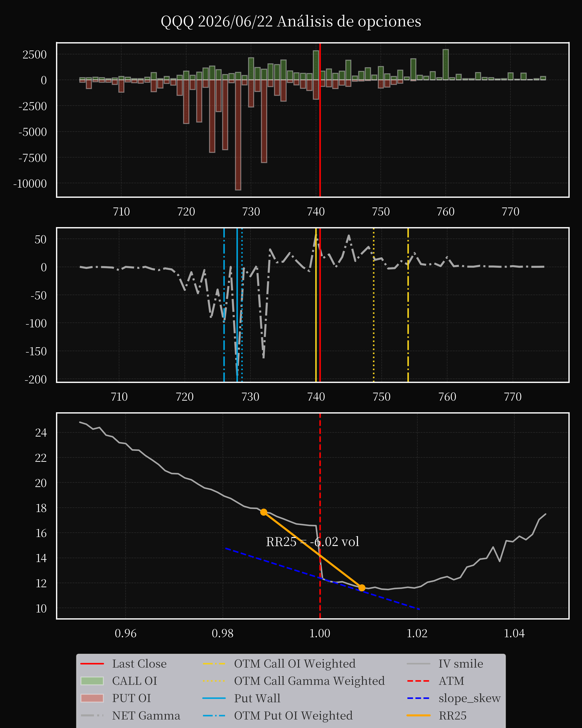Click the dash-dot yellow OTM Call OI Weighted line
The image size is (582, 728).
point(408,305)
